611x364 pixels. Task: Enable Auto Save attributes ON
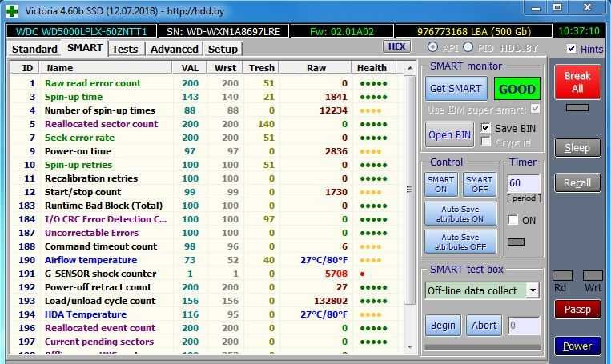[x=460, y=214]
